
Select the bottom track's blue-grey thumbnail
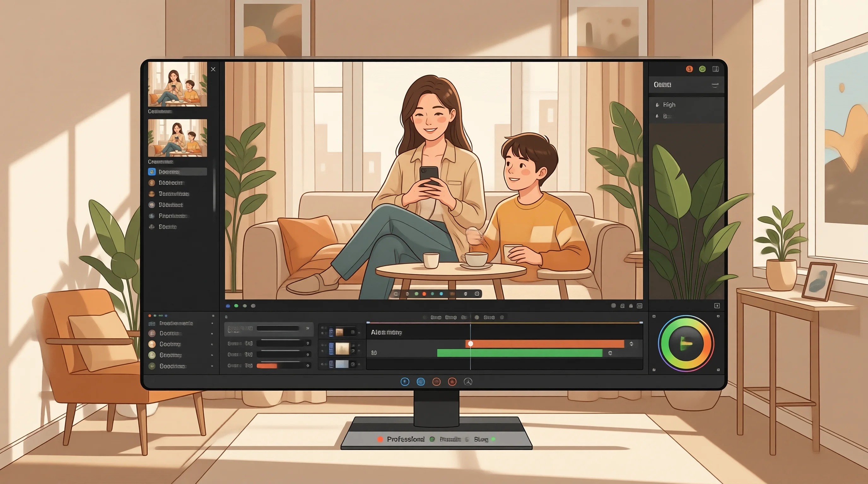(342, 364)
